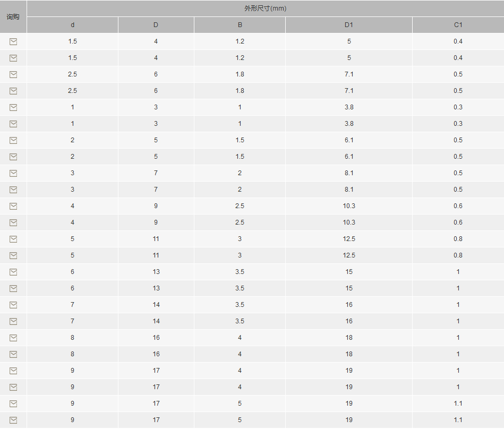Click the B column header

tap(240, 25)
